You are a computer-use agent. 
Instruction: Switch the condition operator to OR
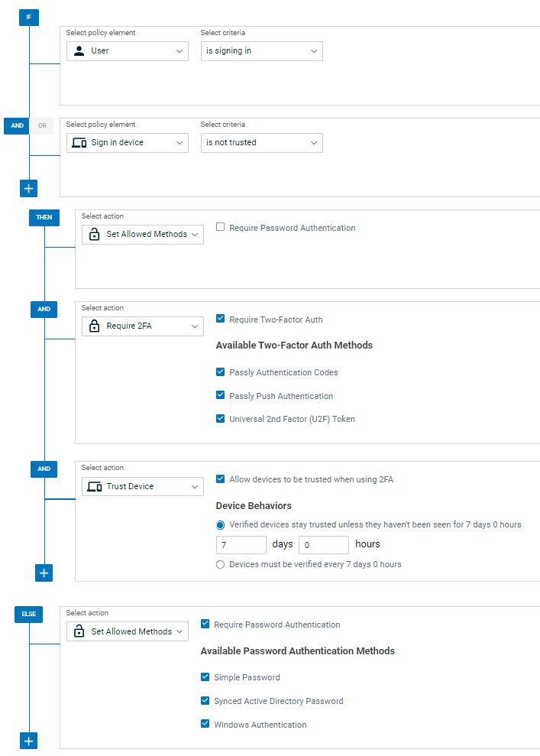(42, 126)
